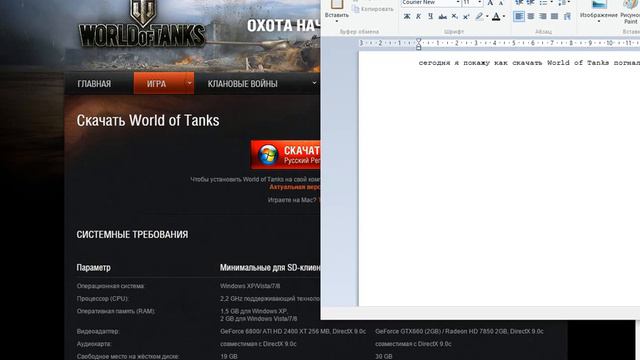Open the bullet list dropdown arrow

[x=552, y=3]
